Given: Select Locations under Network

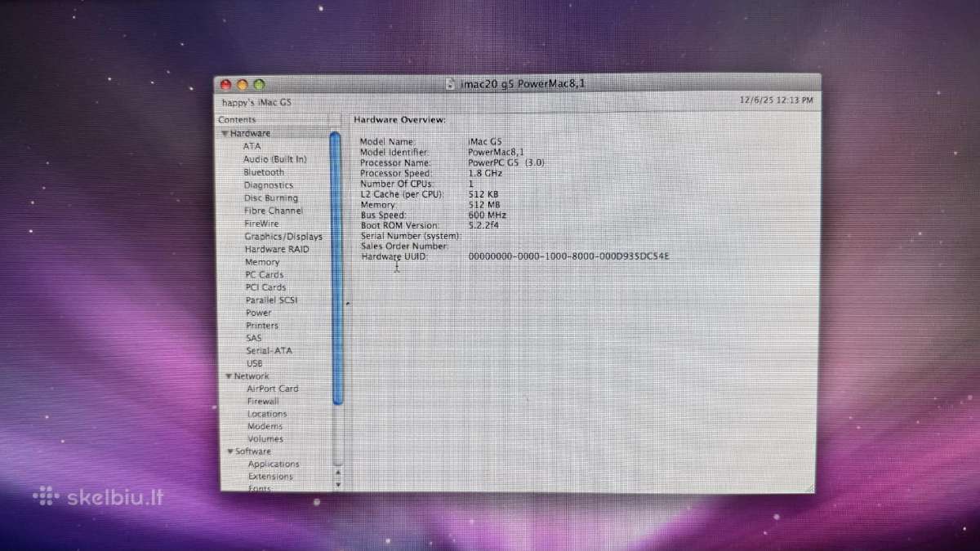Looking at the screenshot, I should click(x=267, y=414).
